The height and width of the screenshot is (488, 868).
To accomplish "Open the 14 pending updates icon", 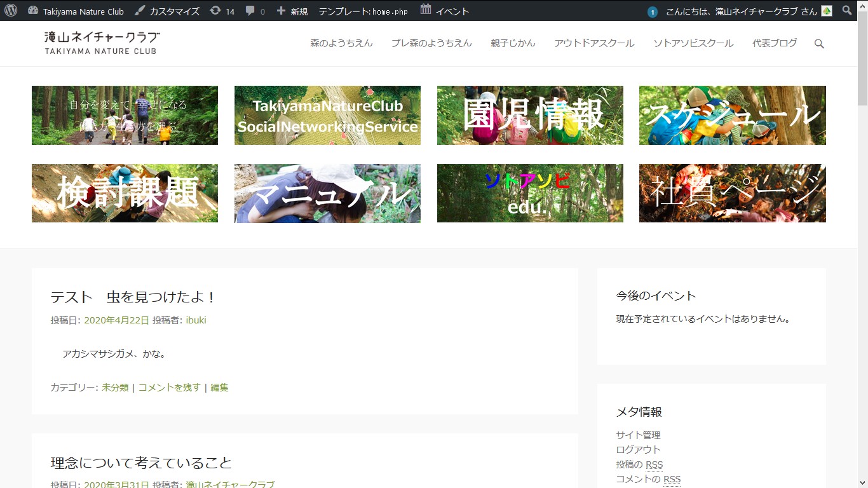I will pyautogui.click(x=215, y=11).
